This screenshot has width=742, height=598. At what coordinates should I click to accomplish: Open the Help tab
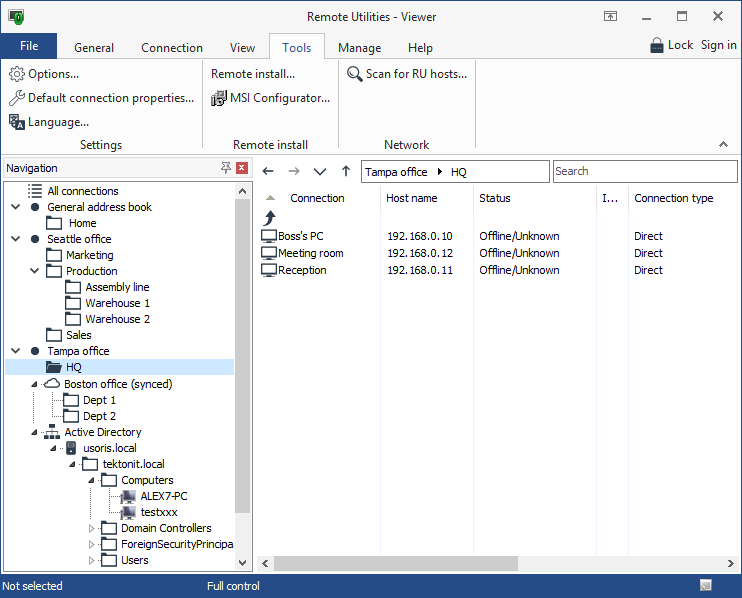coord(420,48)
